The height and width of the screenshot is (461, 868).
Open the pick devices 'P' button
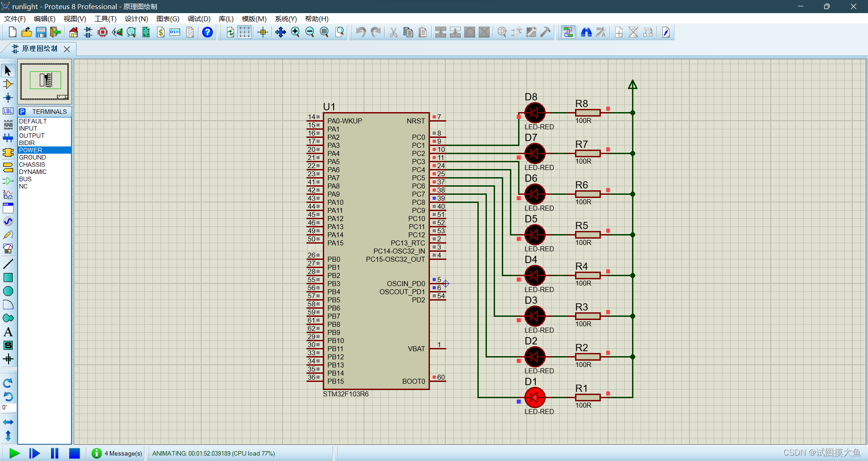click(22, 111)
